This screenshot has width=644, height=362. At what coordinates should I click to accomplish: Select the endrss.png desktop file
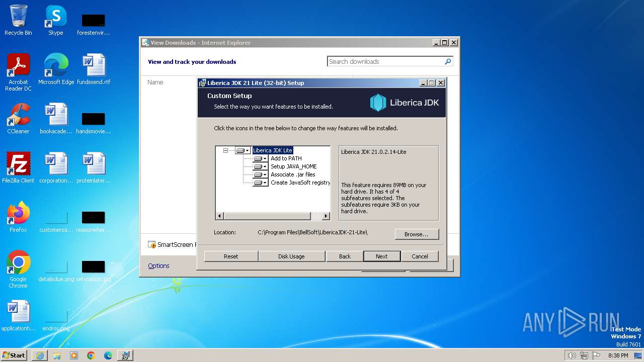[x=56, y=321]
